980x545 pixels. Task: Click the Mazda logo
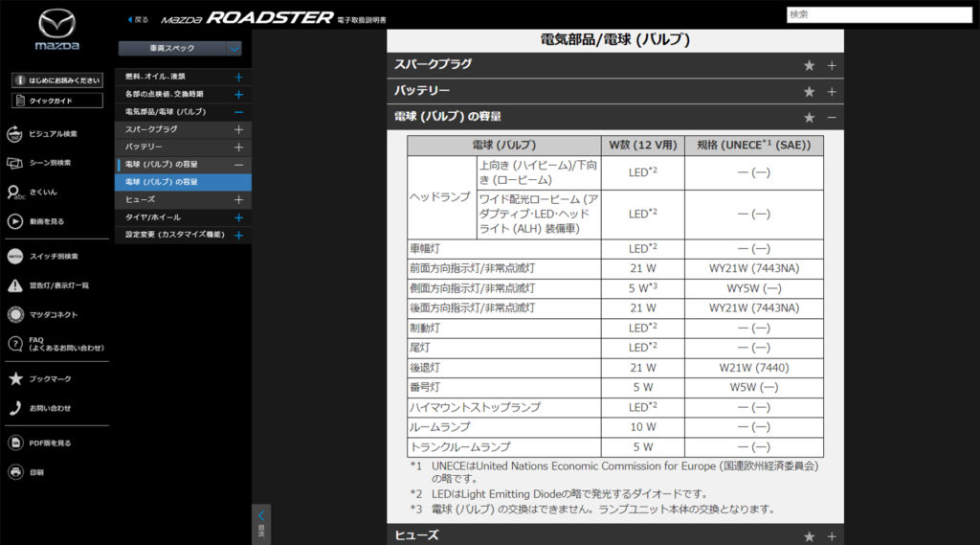[x=56, y=30]
